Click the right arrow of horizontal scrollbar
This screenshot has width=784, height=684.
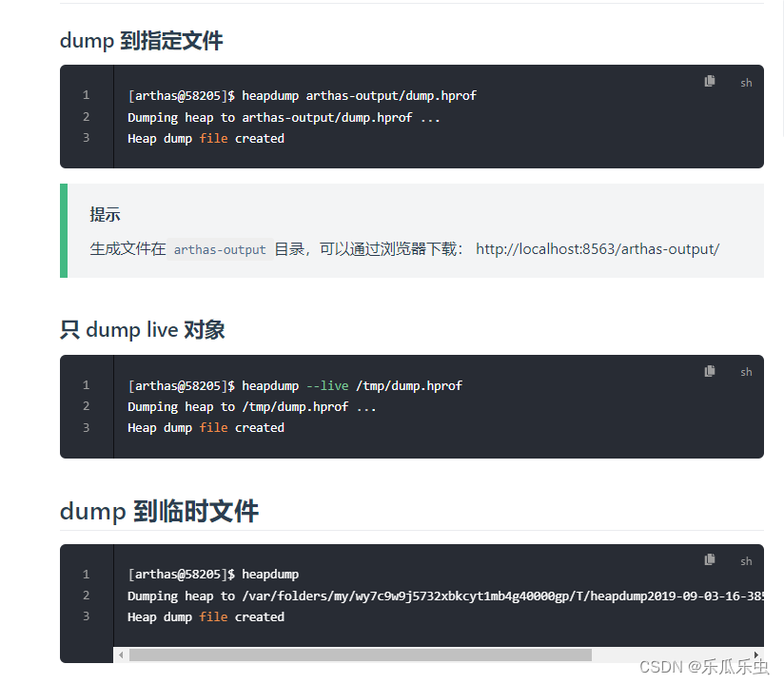(756, 655)
